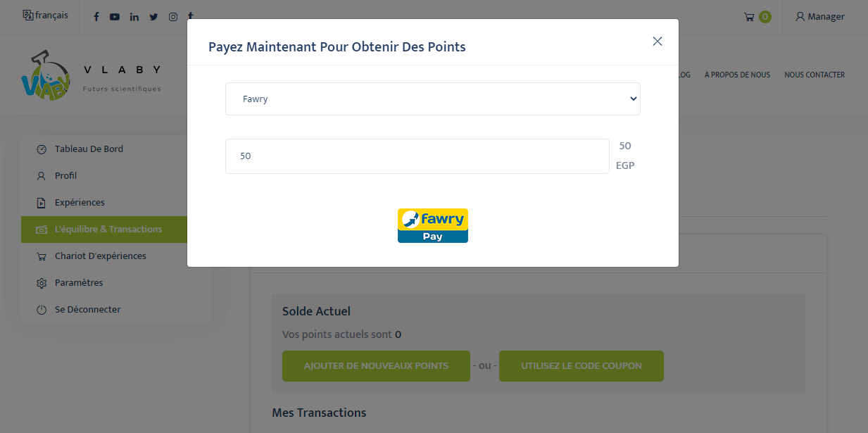Open the shopping cart icon

tap(749, 17)
